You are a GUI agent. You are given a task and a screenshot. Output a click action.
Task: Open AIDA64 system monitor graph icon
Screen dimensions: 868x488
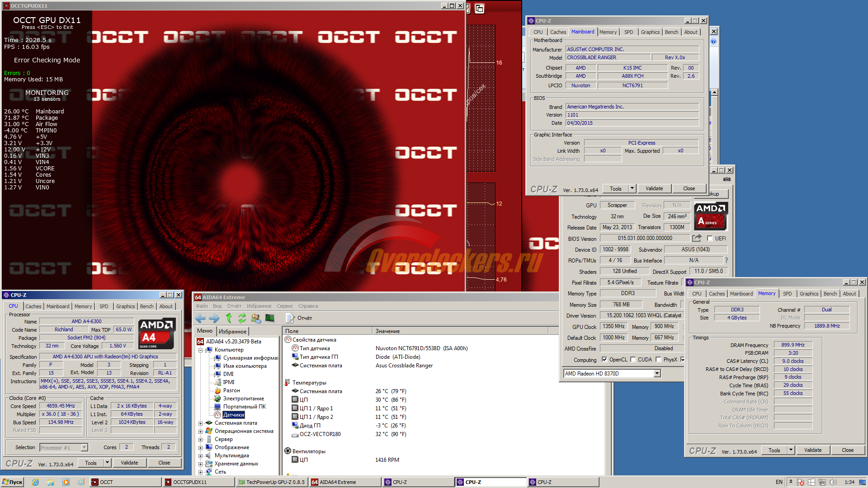pyautogui.click(x=270, y=318)
